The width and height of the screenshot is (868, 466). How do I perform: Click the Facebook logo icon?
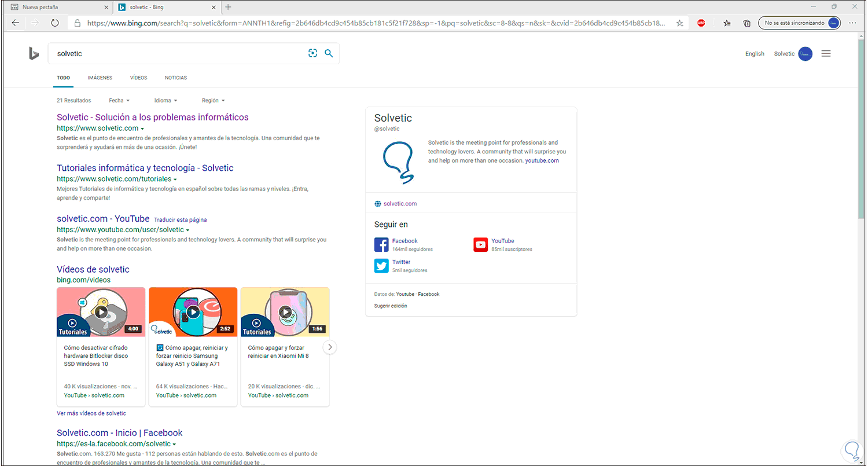[x=381, y=245]
